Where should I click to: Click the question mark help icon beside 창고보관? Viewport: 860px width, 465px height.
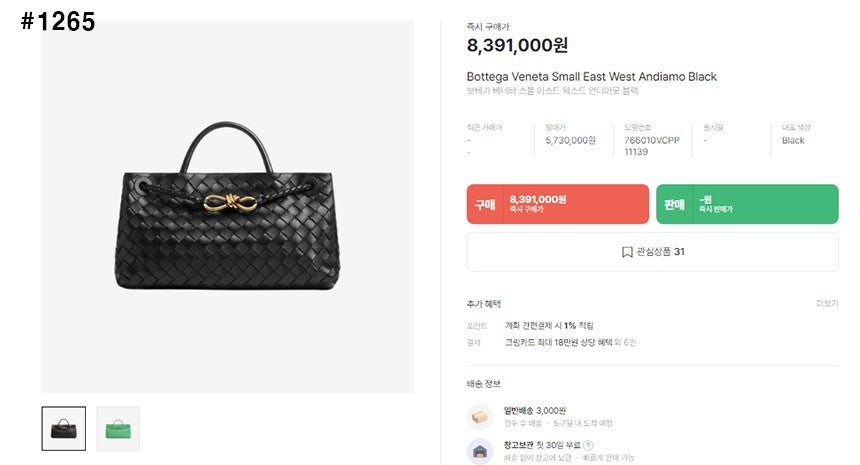pyautogui.click(x=588, y=445)
